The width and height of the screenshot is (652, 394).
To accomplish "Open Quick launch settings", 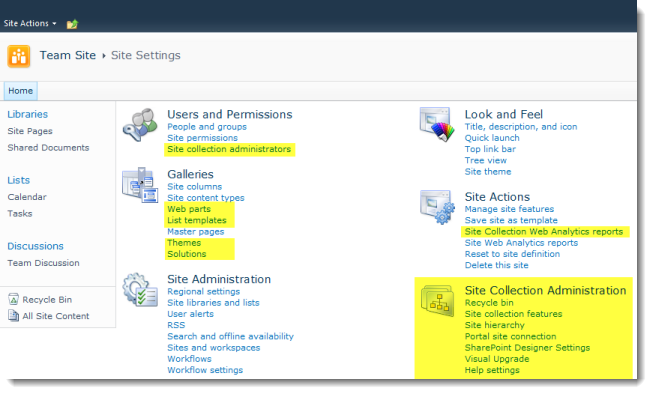I will [492, 138].
